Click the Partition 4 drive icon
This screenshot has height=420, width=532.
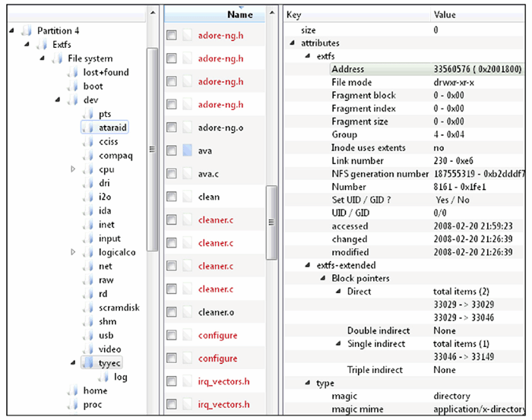coord(27,31)
